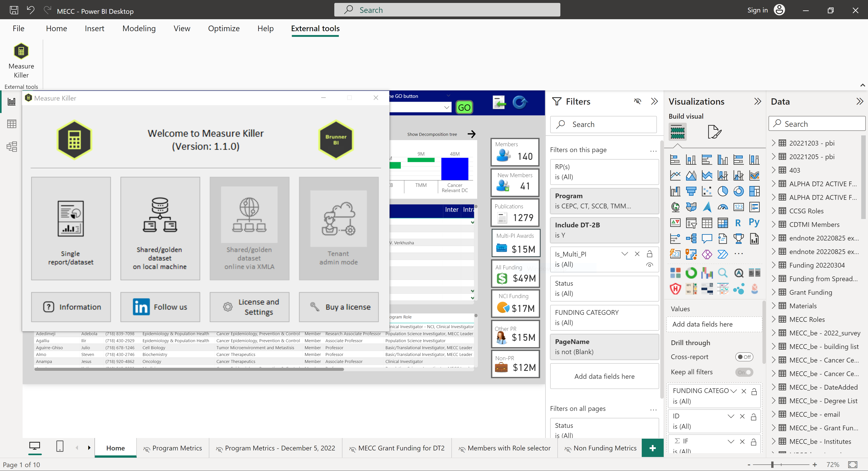Switch to Table view in left sidebar
The image size is (868, 471).
point(12,124)
